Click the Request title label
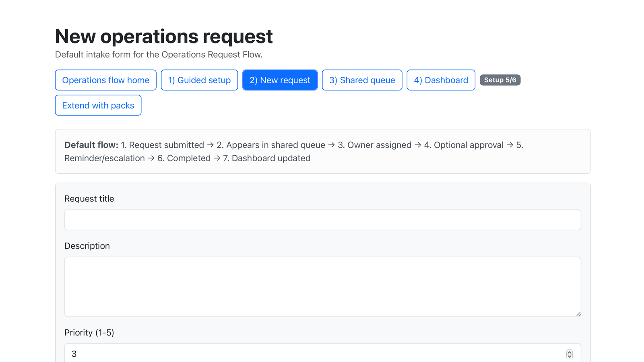Image resolution: width=644 pixels, height=362 pixels. [89, 198]
